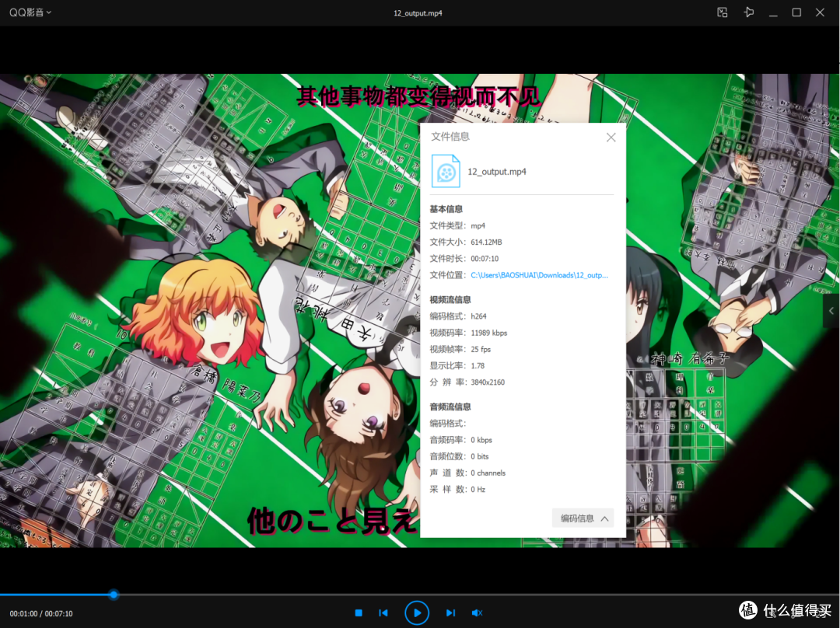The image size is (840, 628).
Task: Click the file type value mp4
Action: point(478,226)
